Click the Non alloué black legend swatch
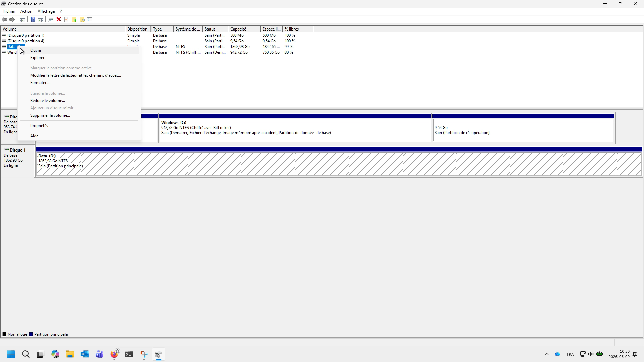This screenshot has width=644, height=362. point(4,334)
